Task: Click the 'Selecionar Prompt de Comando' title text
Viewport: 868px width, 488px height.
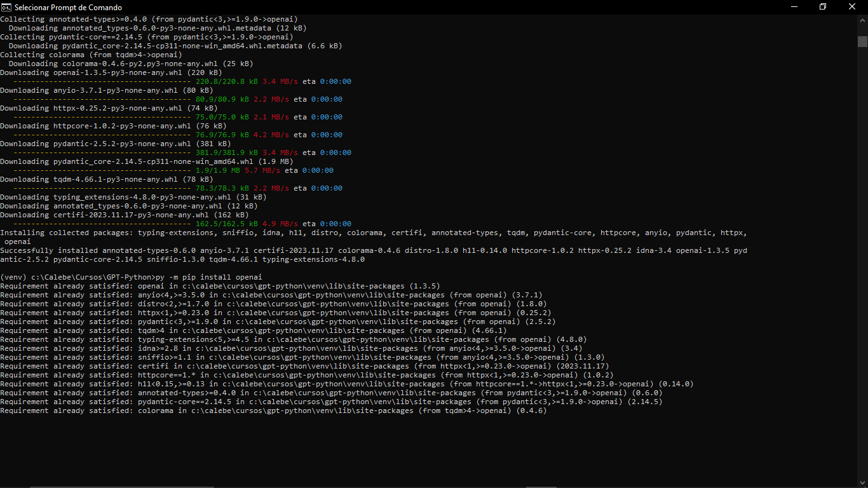Action: [x=68, y=8]
